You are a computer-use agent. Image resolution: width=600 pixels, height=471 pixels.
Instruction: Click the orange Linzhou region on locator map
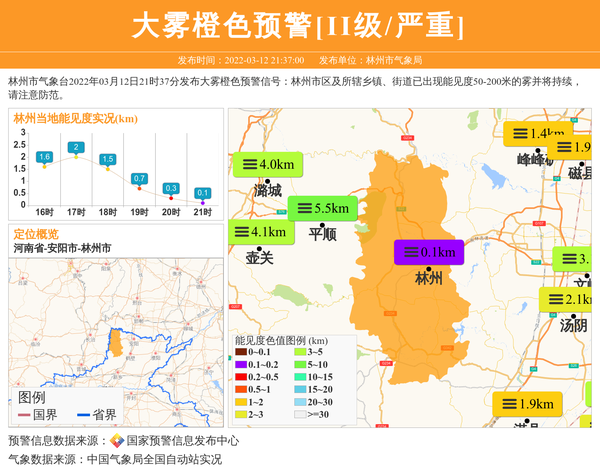(x=117, y=343)
